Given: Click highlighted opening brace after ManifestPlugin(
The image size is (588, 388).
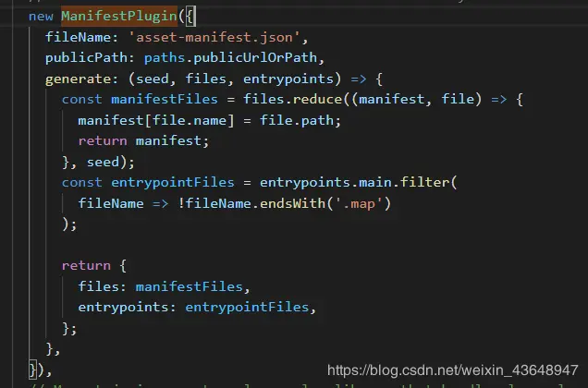Looking at the screenshot, I should (190, 17).
